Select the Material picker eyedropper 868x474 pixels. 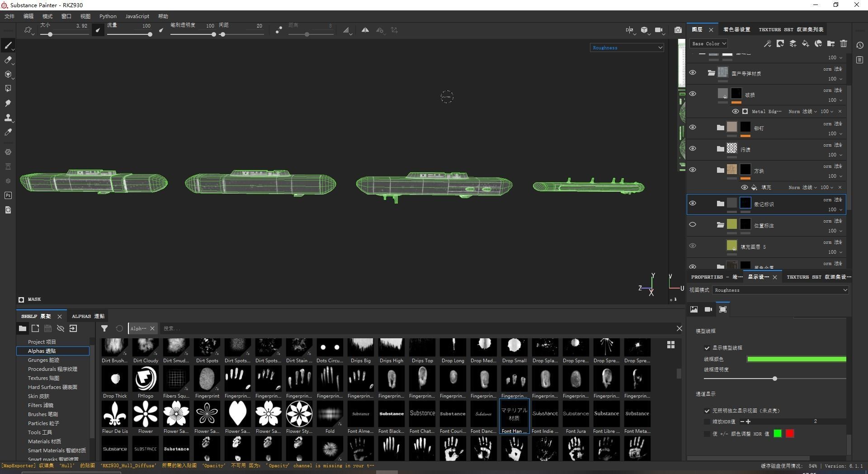(x=8, y=132)
